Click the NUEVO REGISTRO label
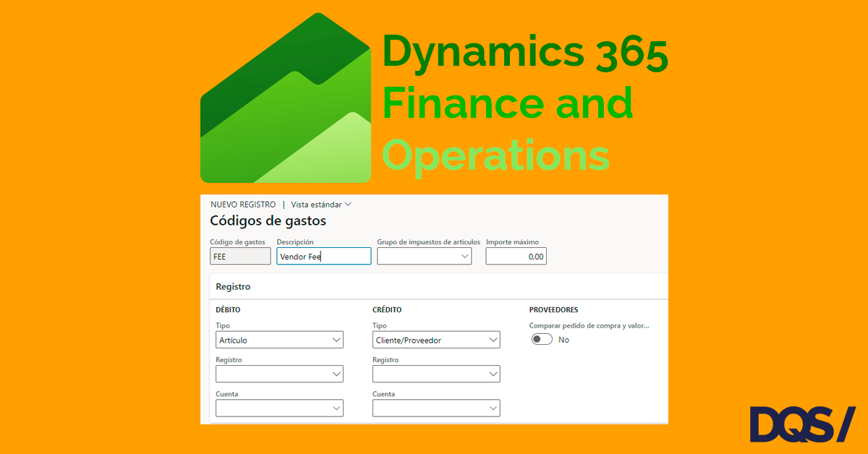 coord(243,205)
